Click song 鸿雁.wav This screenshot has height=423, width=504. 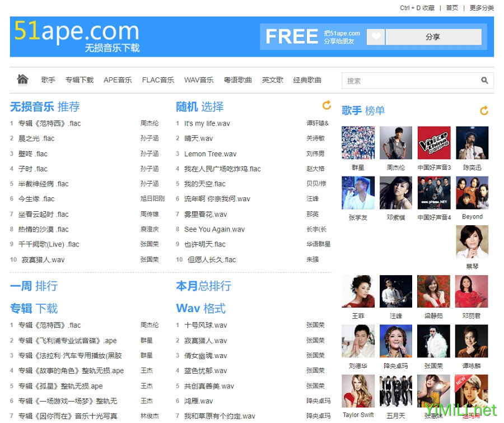pos(198,401)
